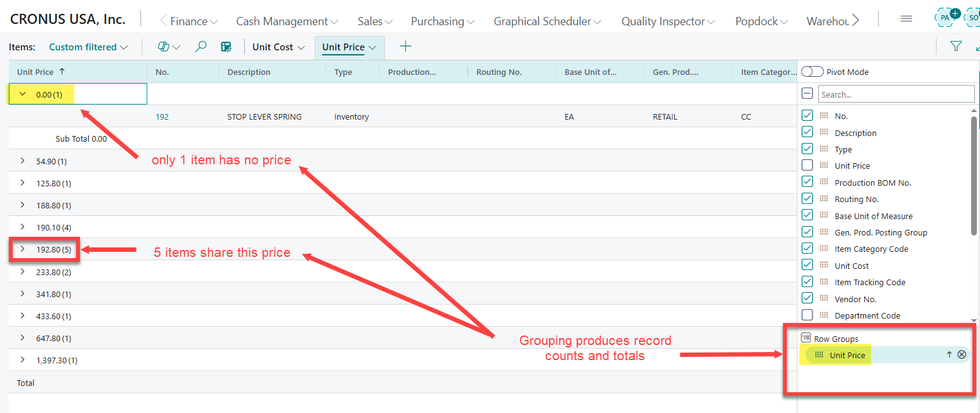Enable the Unit Price column checkbox
Screen dimensions: 980x413
point(808,165)
